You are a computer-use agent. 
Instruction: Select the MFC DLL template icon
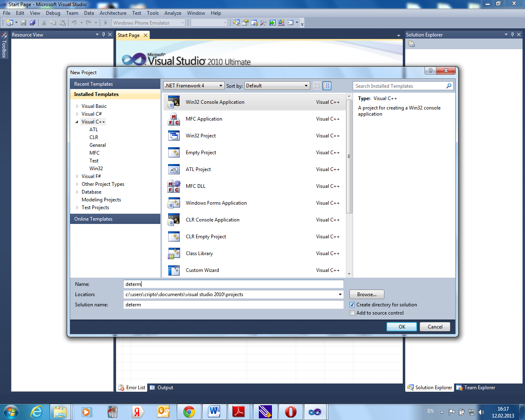click(174, 186)
